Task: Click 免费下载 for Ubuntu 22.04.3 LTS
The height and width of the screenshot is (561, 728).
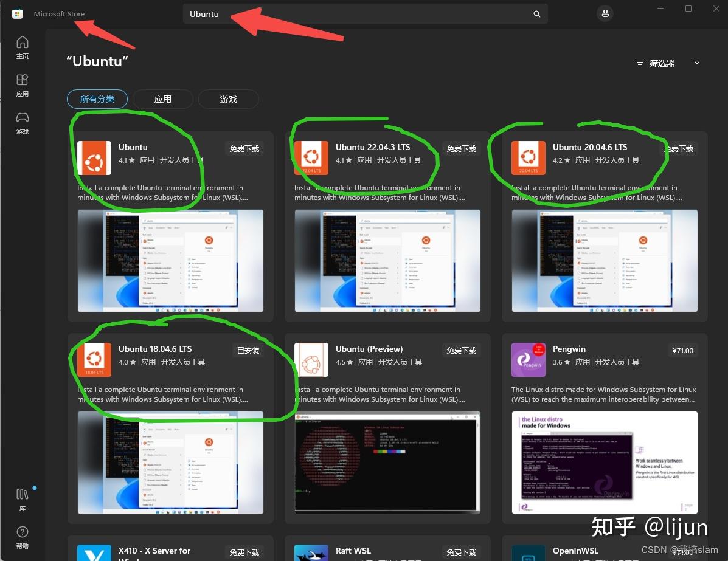Action: tap(461, 148)
